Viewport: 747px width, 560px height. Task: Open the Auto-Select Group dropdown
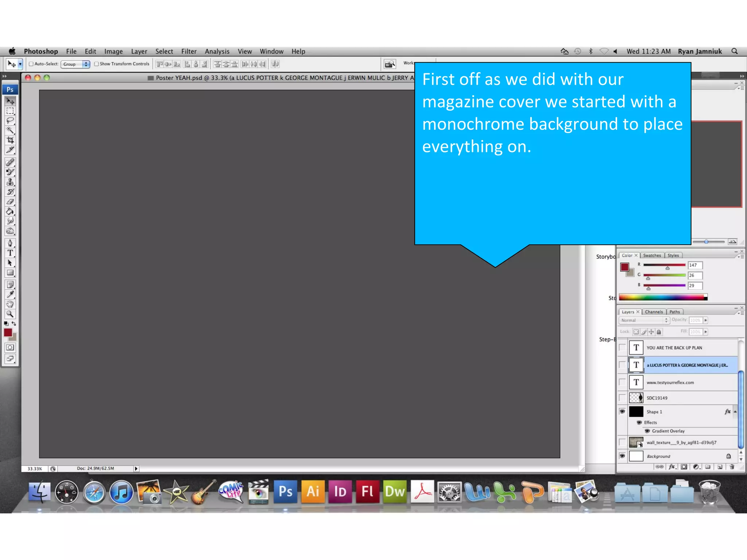pos(75,64)
